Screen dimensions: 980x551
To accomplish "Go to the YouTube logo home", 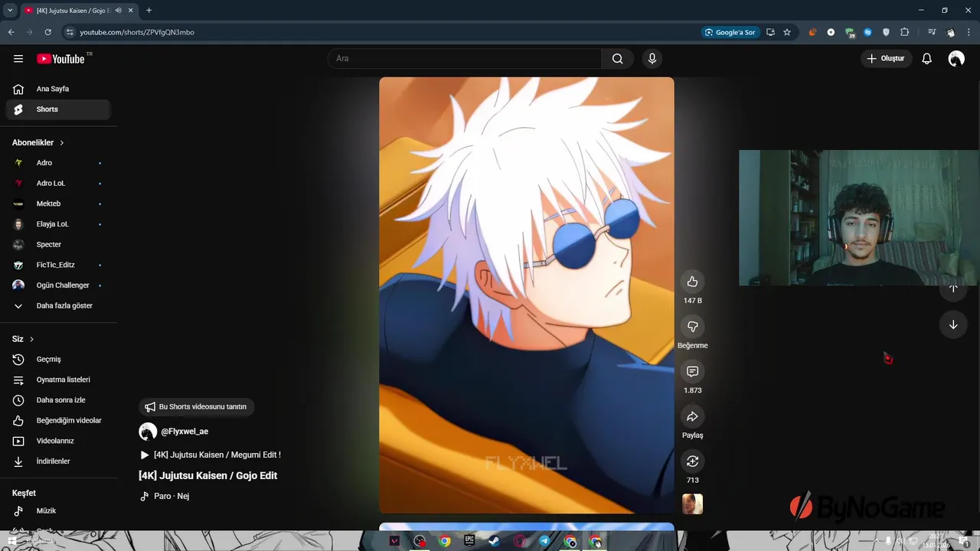I will (60, 59).
